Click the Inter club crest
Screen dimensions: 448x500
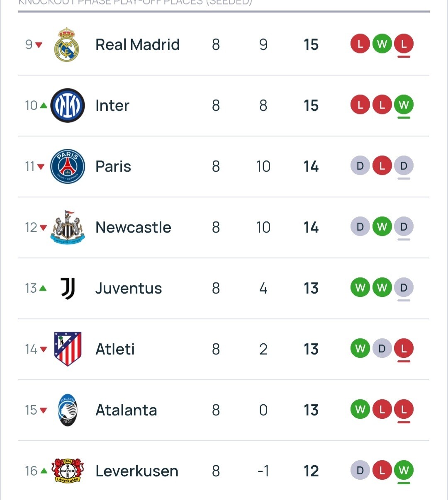click(68, 105)
